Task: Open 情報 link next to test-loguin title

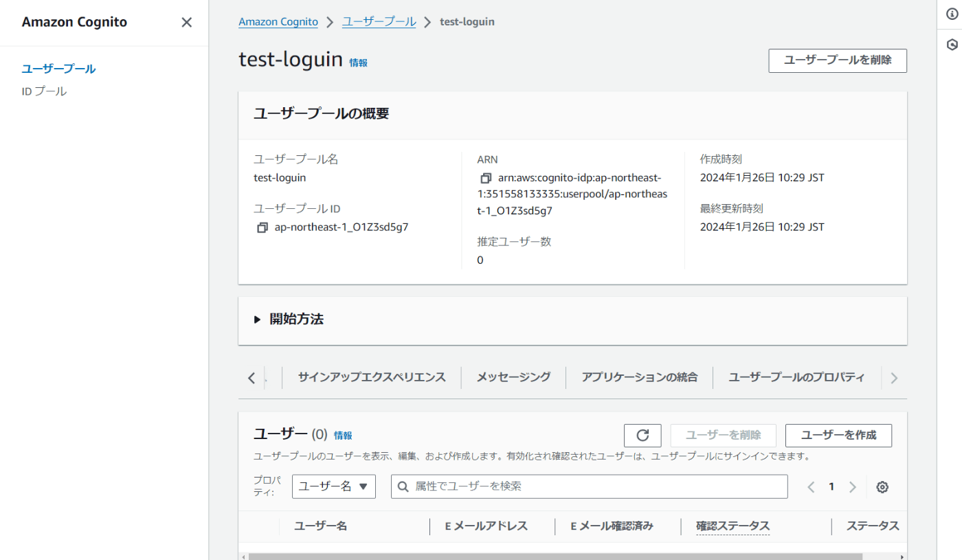Action: (359, 63)
